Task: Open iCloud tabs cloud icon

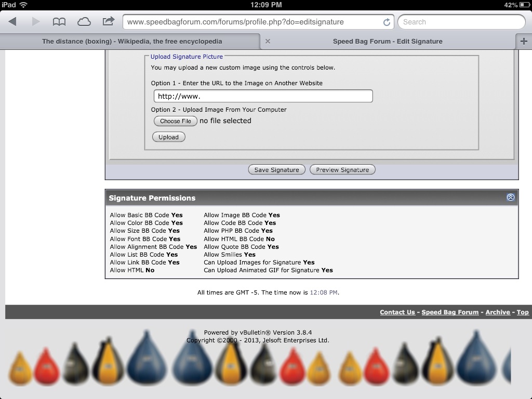Action: (84, 22)
